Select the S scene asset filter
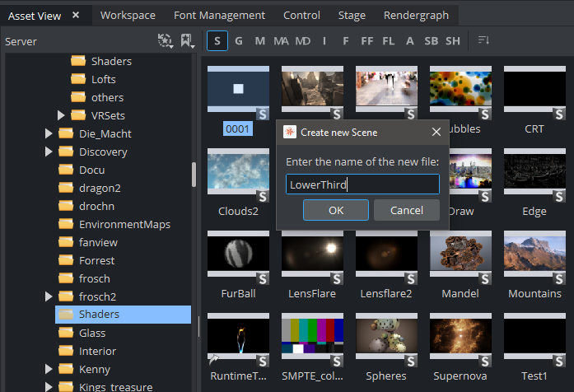574x392 pixels. (217, 40)
